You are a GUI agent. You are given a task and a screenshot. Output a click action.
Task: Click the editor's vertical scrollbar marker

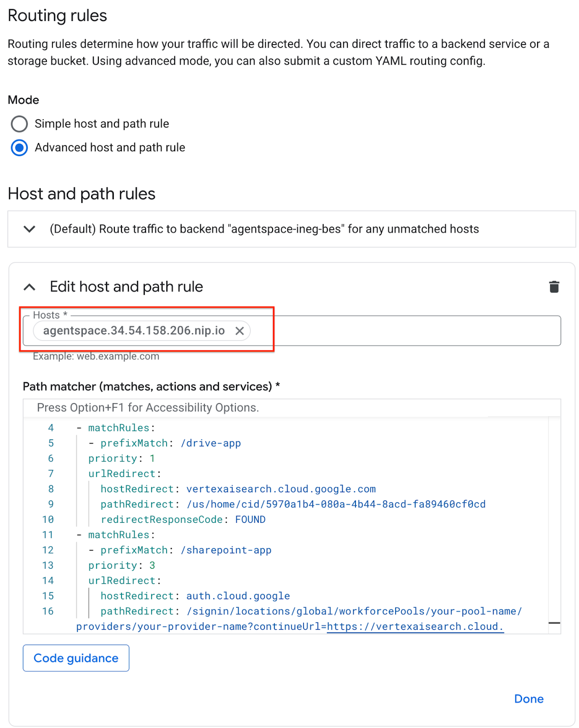pyautogui.click(x=554, y=623)
